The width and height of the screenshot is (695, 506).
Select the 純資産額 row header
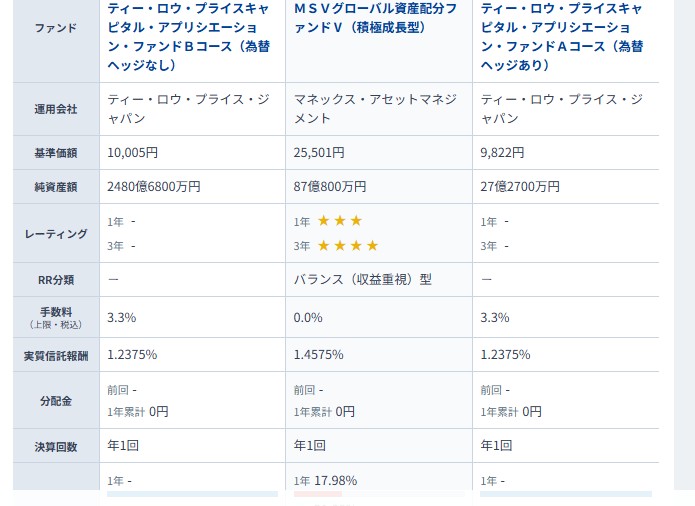coord(55,186)
